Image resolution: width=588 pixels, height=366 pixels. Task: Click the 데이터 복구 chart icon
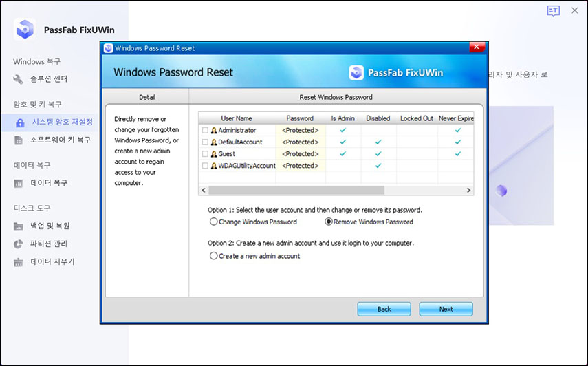19,183
